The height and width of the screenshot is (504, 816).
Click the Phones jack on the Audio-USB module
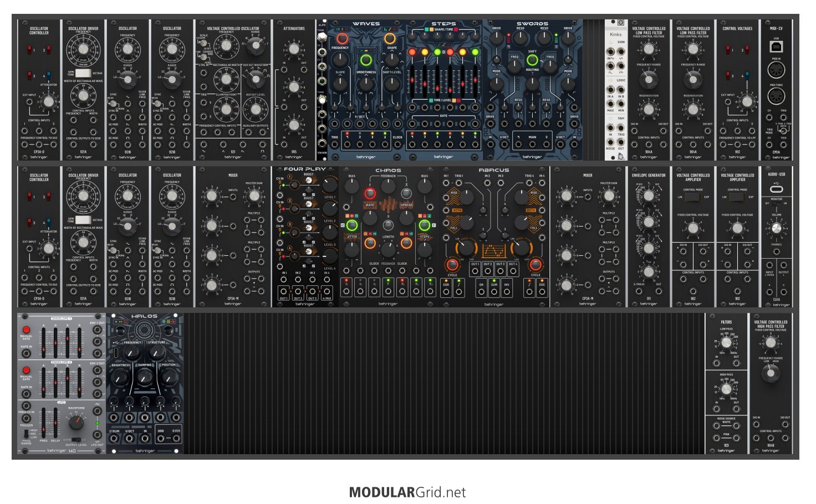coord(776,251)
